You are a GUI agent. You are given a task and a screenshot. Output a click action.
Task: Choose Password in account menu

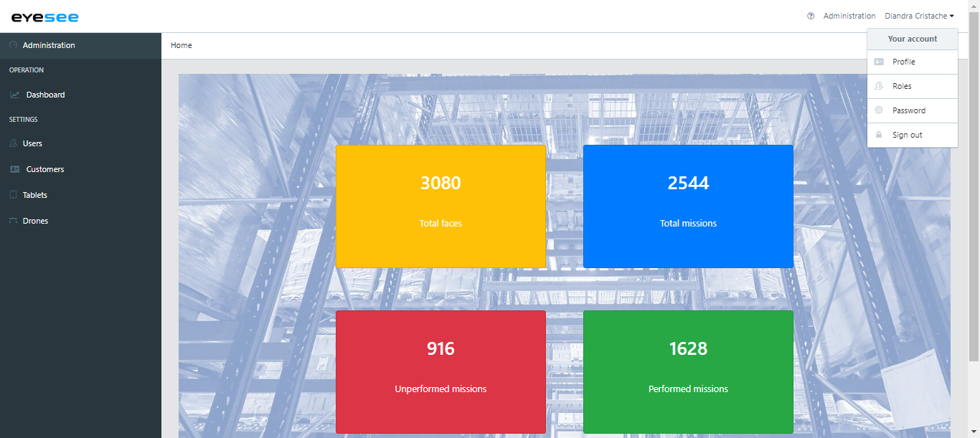pos(913,110)
